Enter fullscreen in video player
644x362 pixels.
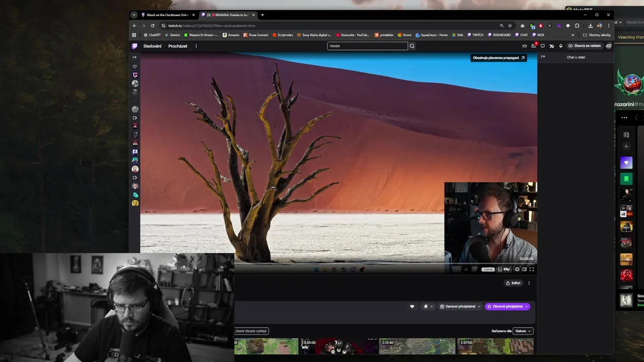[x=532, y=269]
